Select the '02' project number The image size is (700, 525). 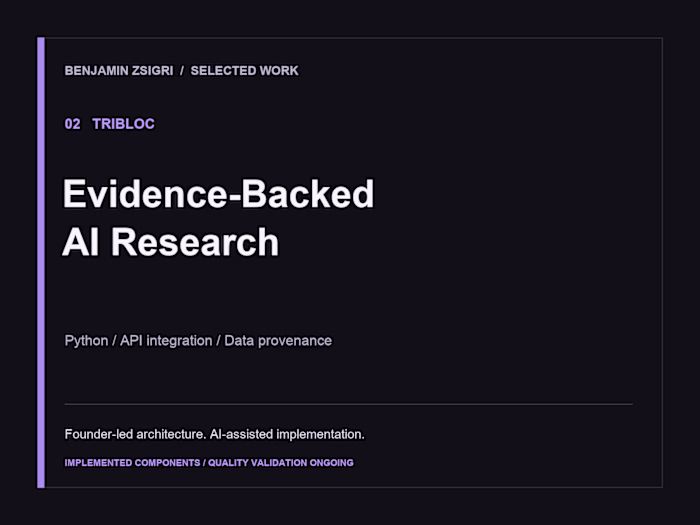point(72,124)
